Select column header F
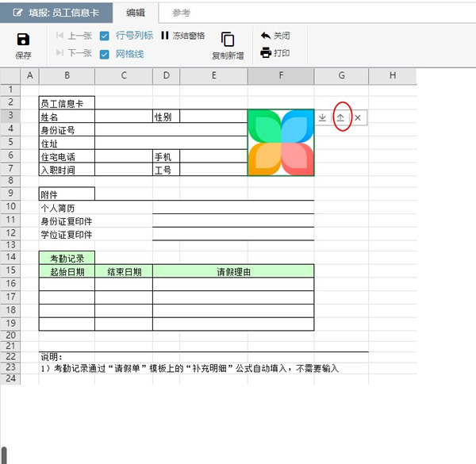The height and width of the screenshot is (464, 476). point(281,75)
